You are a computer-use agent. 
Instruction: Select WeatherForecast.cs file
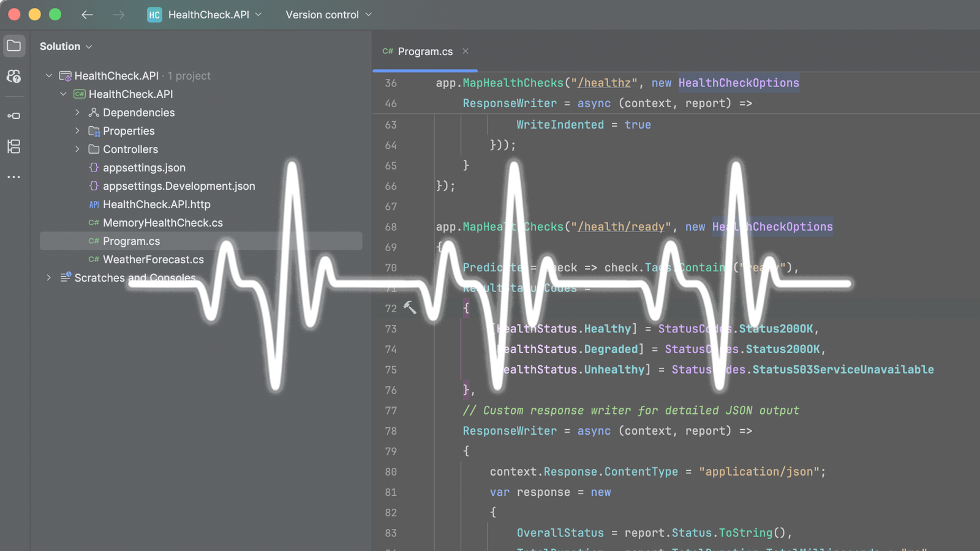153,260
